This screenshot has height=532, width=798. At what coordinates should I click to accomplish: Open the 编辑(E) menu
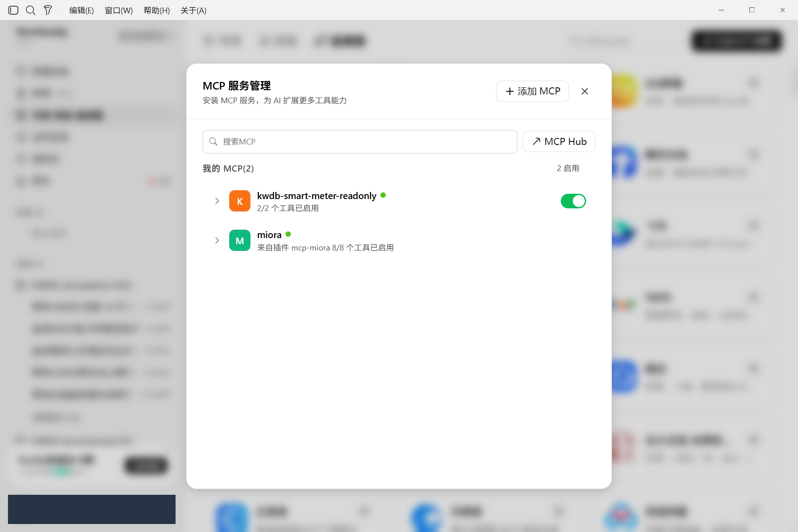click(82, 10)
